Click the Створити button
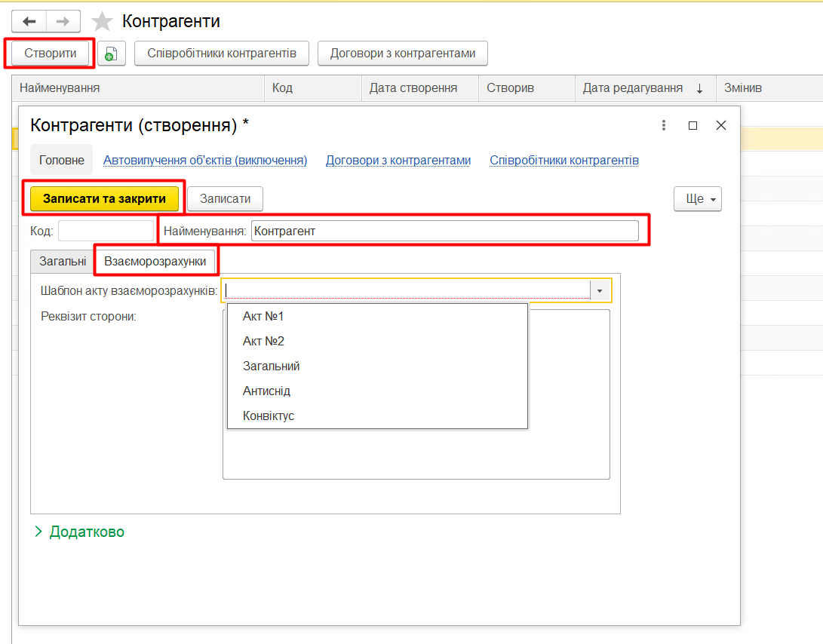 [x=51, y=54]
